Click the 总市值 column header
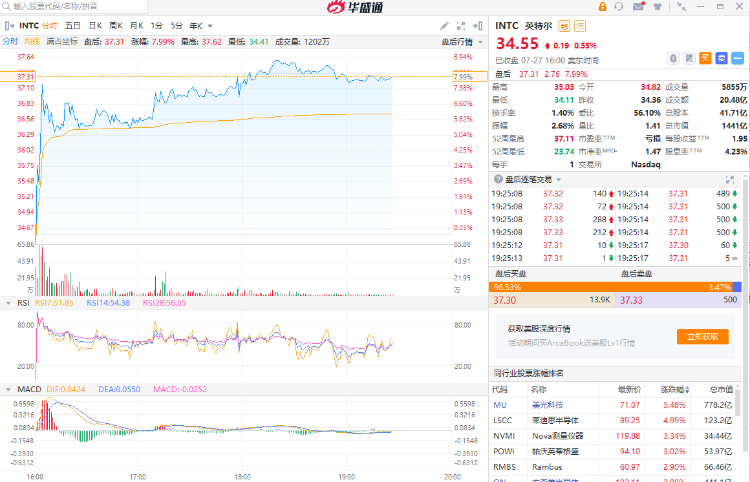 pyautogui.click(x=721, y=390)
